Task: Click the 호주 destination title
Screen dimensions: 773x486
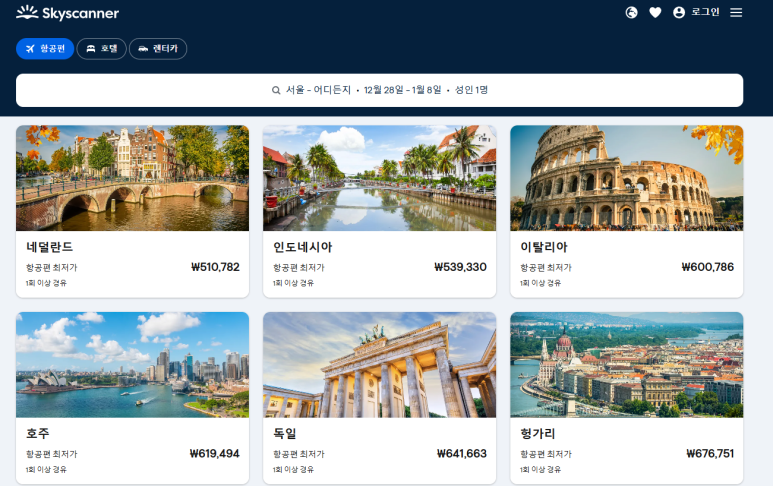Action: (x=38, y=433)
